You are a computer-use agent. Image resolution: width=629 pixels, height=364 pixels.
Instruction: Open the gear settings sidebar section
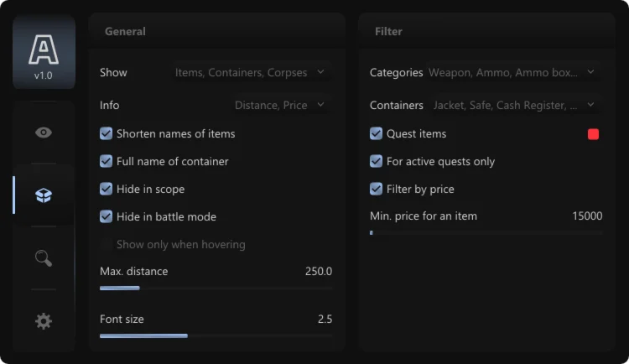pyautogui.click(x=44, y=320)
